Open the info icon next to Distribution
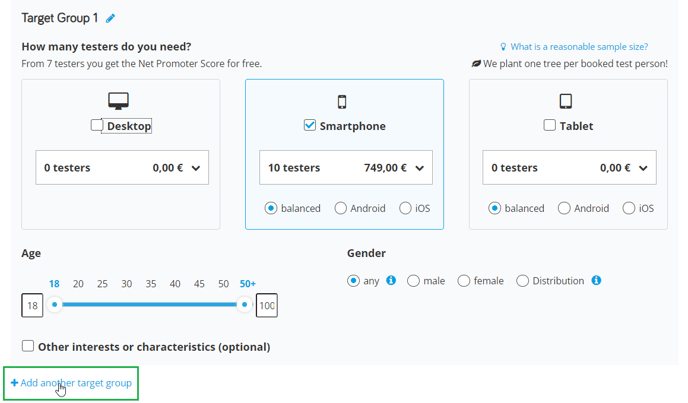The image size is (688, 403). tap(596, 280)
